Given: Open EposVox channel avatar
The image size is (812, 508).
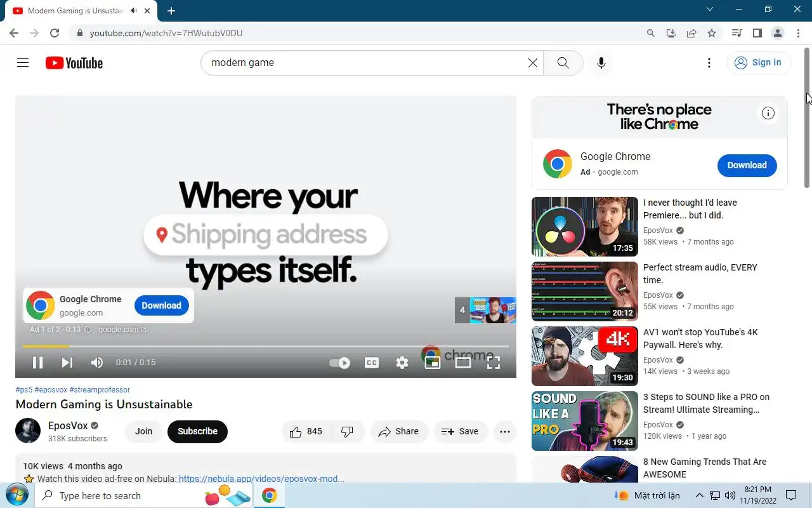Looking at the screenshot, I should coord(28,431).
